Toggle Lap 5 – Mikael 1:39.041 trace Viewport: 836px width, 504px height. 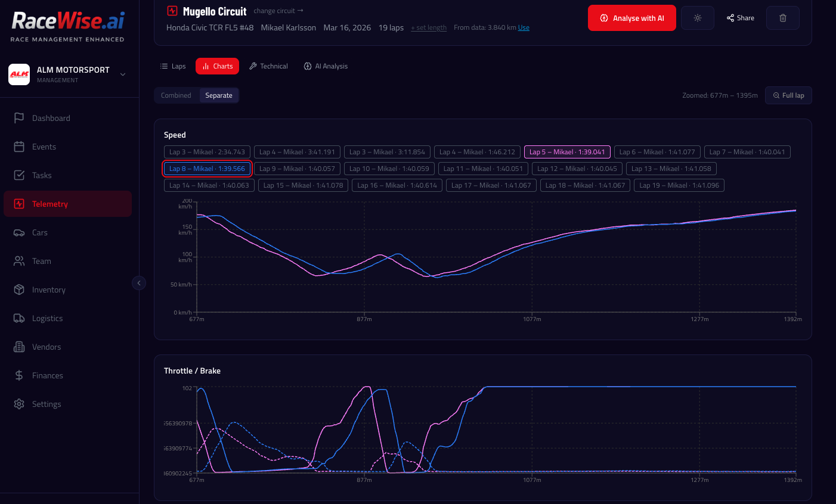566,152
